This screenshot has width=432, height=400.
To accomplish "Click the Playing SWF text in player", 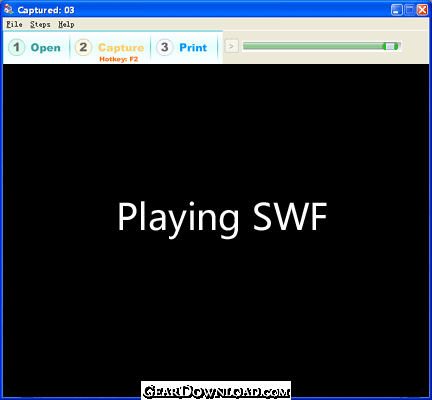I will (x=222, y=218).
